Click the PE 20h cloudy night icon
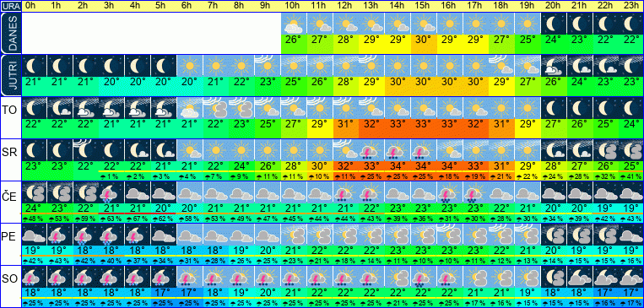 [554, 235]
